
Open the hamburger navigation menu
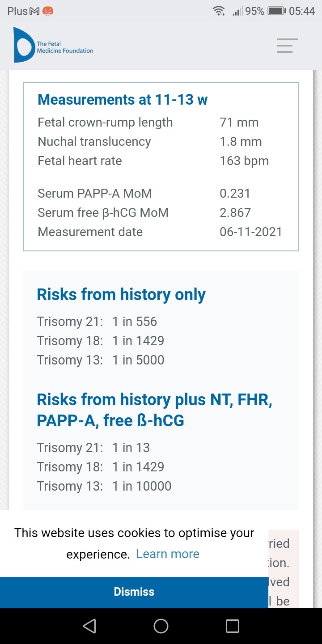coord(287,46)
